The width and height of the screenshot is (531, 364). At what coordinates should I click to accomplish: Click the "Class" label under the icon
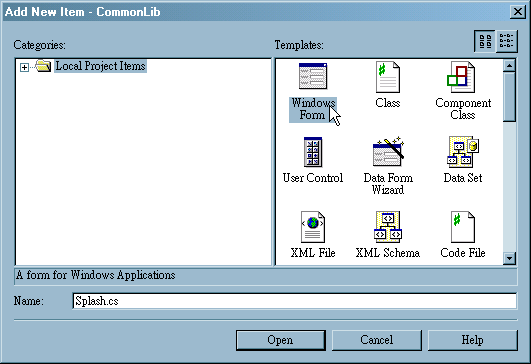point(388,103)
